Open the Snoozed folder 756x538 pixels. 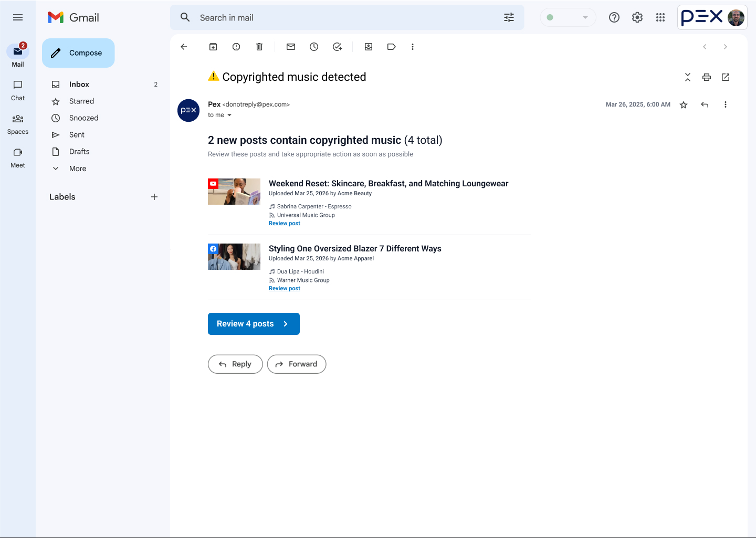[x=83, y=118]
